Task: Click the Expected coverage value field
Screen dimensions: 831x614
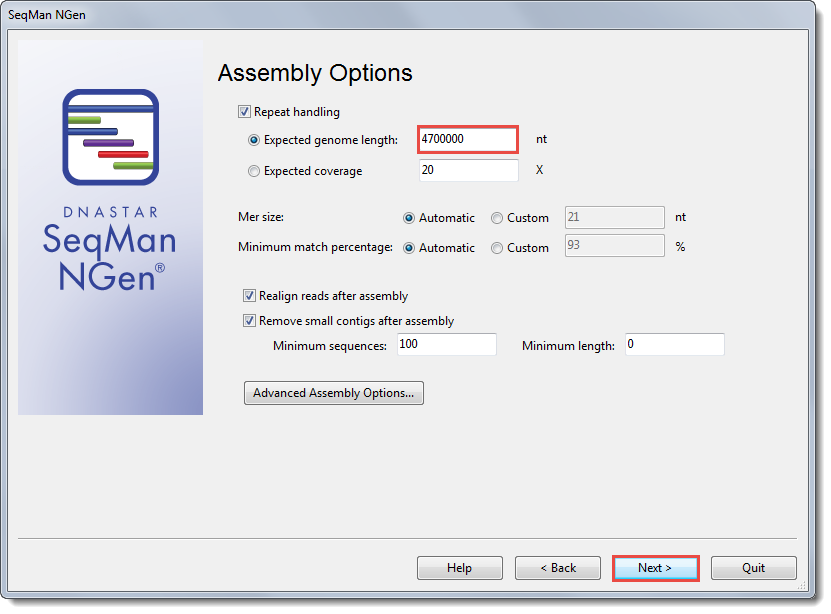Action: 468,170
